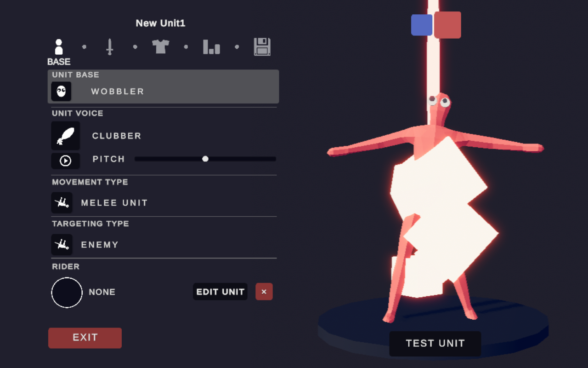Viewport: 588px width, 368px height.
Task: Remove the rider with the X button
Action: pos(264,292)
